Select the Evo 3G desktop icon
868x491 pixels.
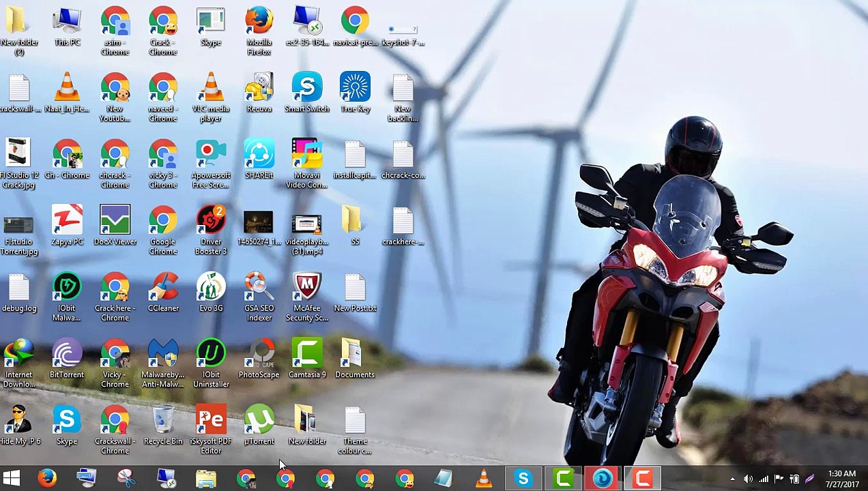[x=211, y=292]
